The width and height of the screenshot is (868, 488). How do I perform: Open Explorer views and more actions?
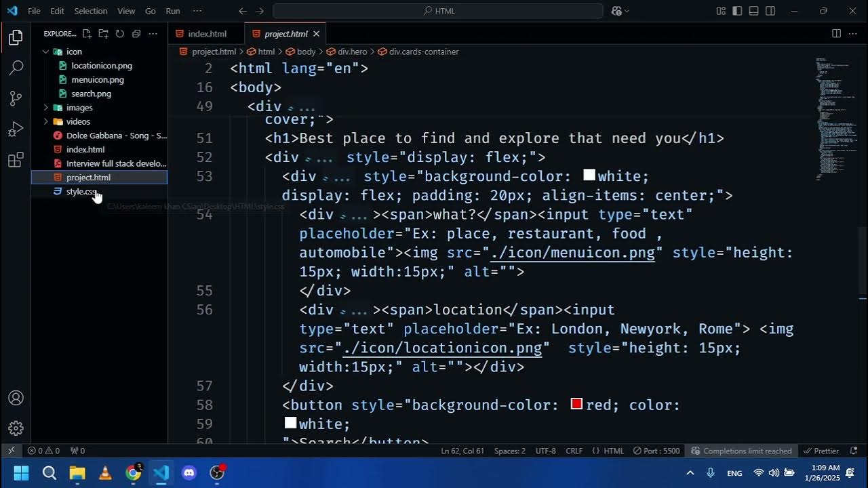(153, 33)
